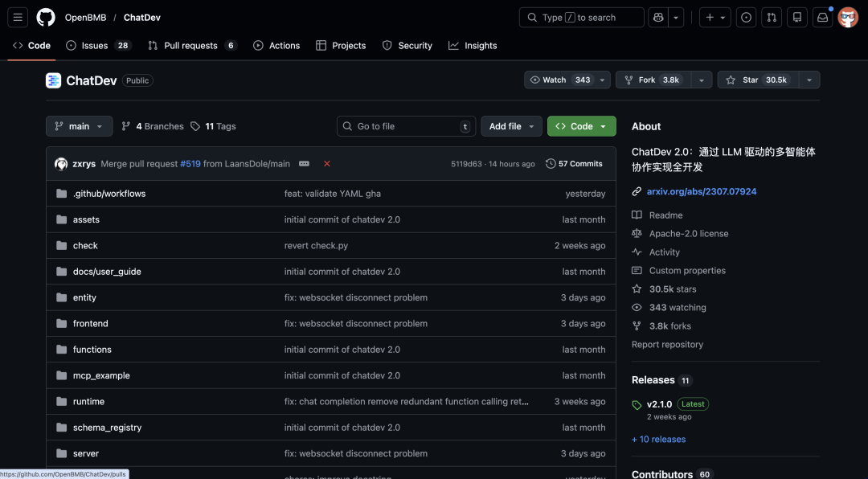Open the Issues shortcut icon in header
This screenshot has width=868, height=479.
(x=746, y=17)
